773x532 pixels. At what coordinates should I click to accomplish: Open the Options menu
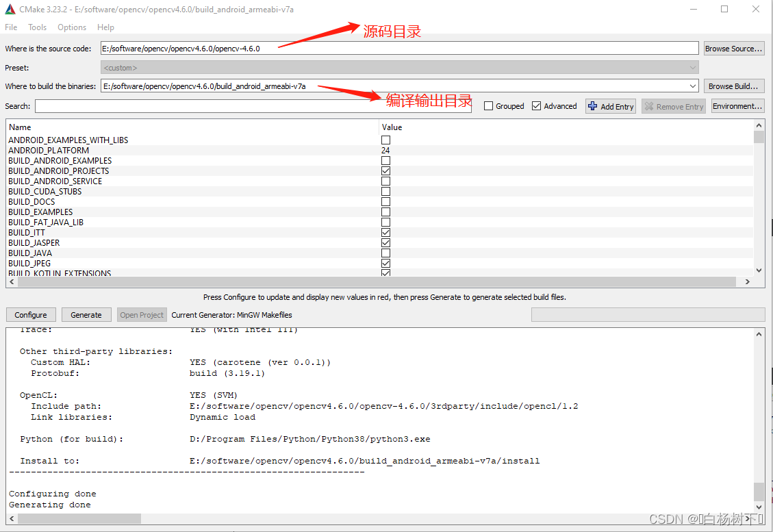[x=71, y=27]
